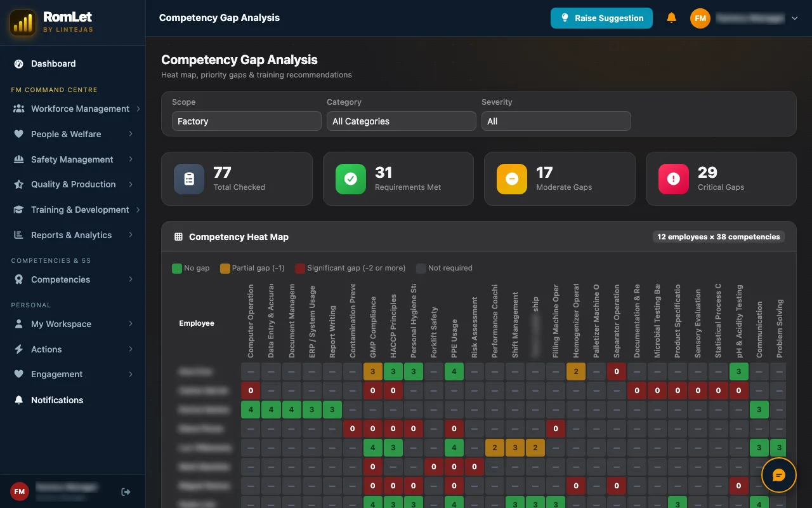812x508 pixels.
Task: Click the green No gap legend swatch
Action: (x=177, y=268)
